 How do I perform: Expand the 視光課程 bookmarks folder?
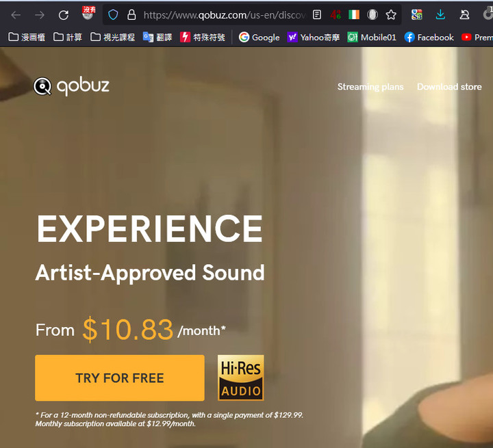(112, 38)
